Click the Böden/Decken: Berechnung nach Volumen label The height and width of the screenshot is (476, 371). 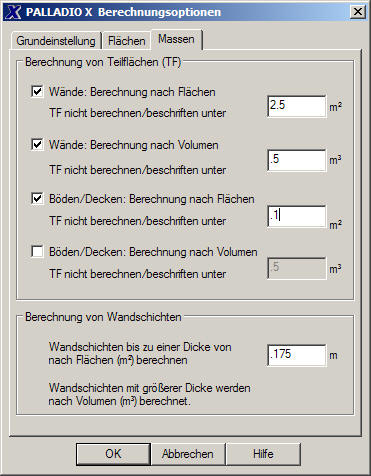(x=153, y=252)
